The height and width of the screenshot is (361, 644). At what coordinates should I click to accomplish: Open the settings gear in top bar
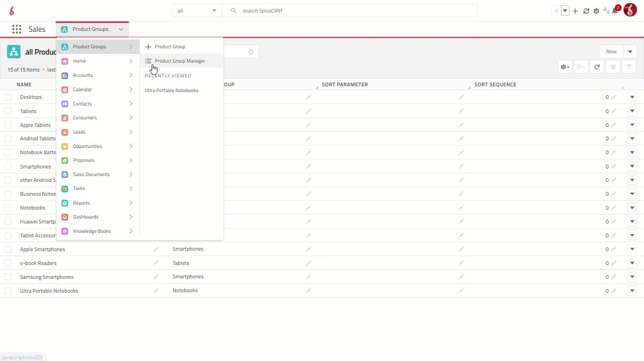[596, 11]
